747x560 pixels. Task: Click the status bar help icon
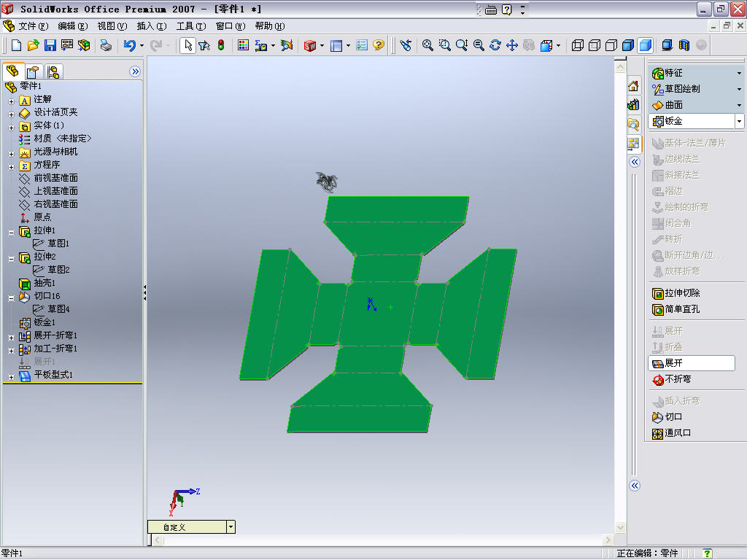(708, 553)
